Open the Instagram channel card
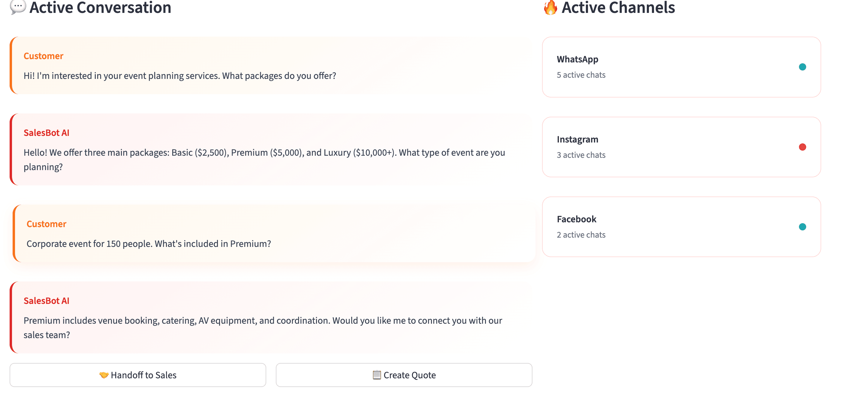Screen dimensions: 868x408 pos(681,147)
